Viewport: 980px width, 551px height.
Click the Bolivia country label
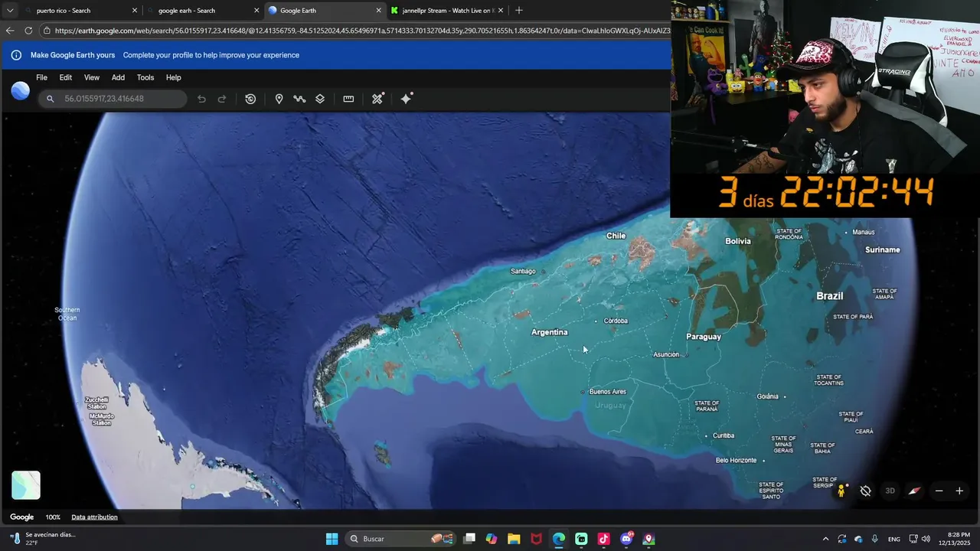738,241
